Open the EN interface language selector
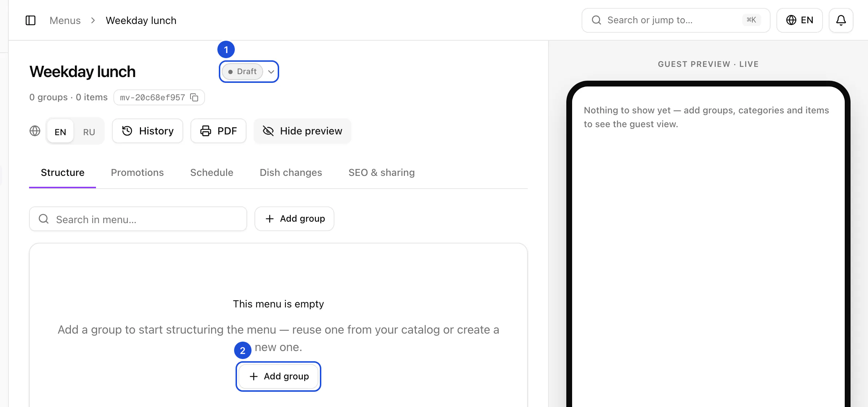This screenshot has width=868, height=407. point(799,20)
